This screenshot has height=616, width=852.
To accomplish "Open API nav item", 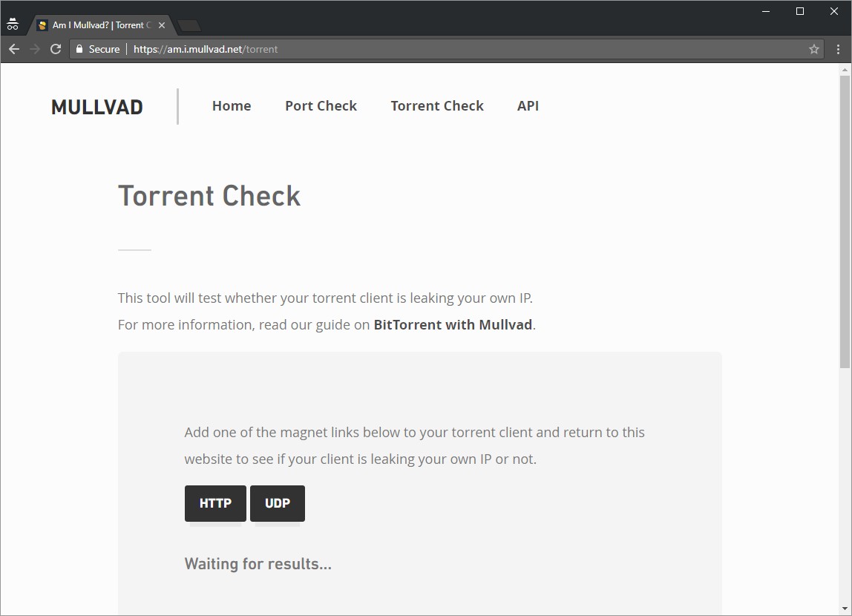I will click(x=528, y=106).
